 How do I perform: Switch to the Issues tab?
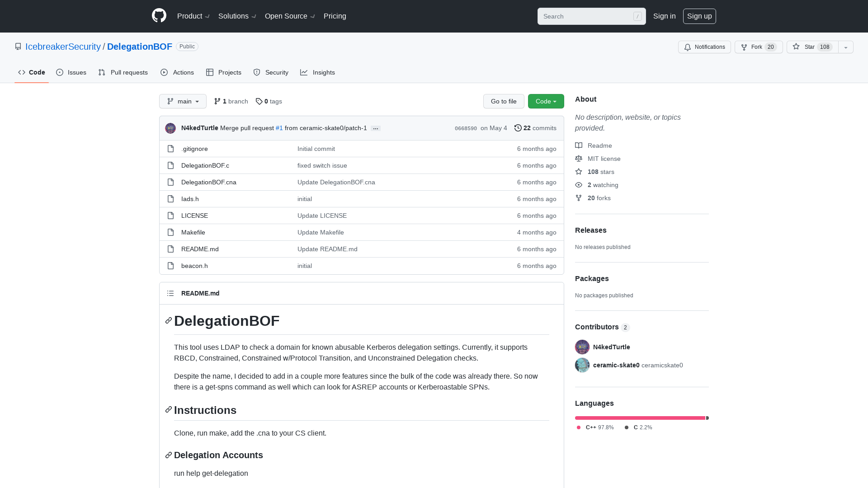pos(71,72)
